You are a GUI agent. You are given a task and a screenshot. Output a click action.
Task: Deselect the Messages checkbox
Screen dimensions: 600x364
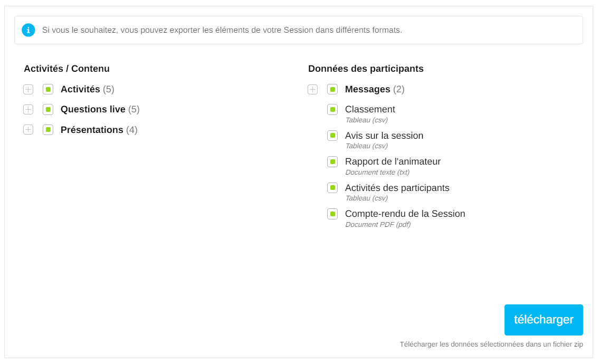point(332,90)
